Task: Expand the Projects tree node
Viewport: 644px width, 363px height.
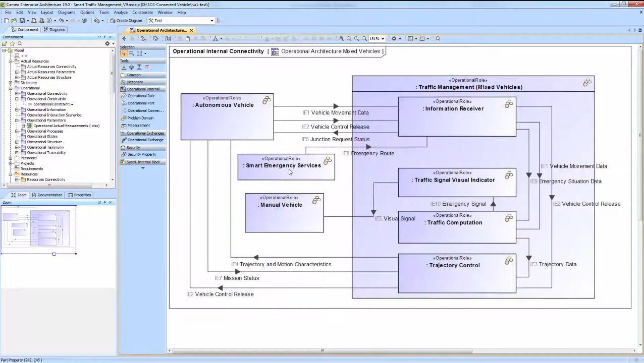Action: tap(11, 163)
